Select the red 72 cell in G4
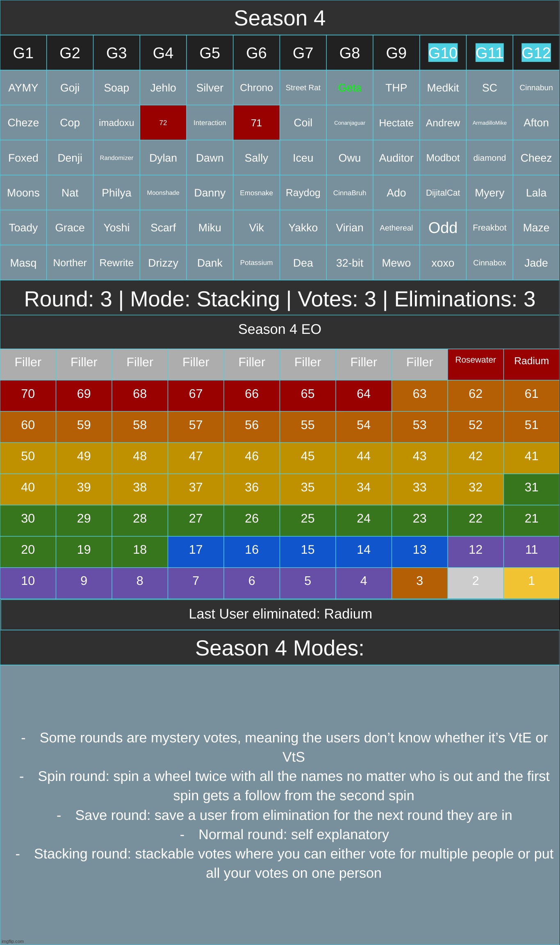 (163, 123)
